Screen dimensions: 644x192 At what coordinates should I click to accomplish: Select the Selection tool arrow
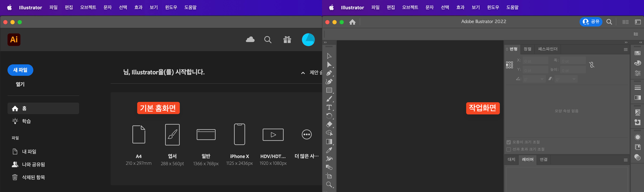[x=329, y=56]
